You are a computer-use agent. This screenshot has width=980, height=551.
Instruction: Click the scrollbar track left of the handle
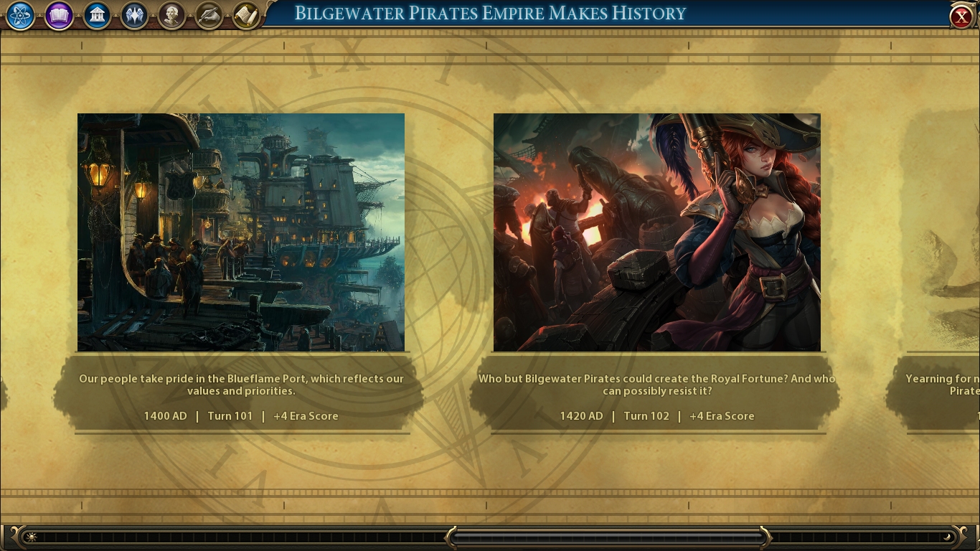[x=240, y=537]
